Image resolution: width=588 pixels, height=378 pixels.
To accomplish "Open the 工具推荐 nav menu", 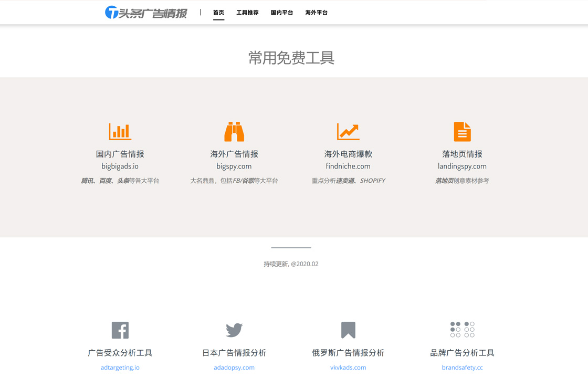I will (247, 13).
